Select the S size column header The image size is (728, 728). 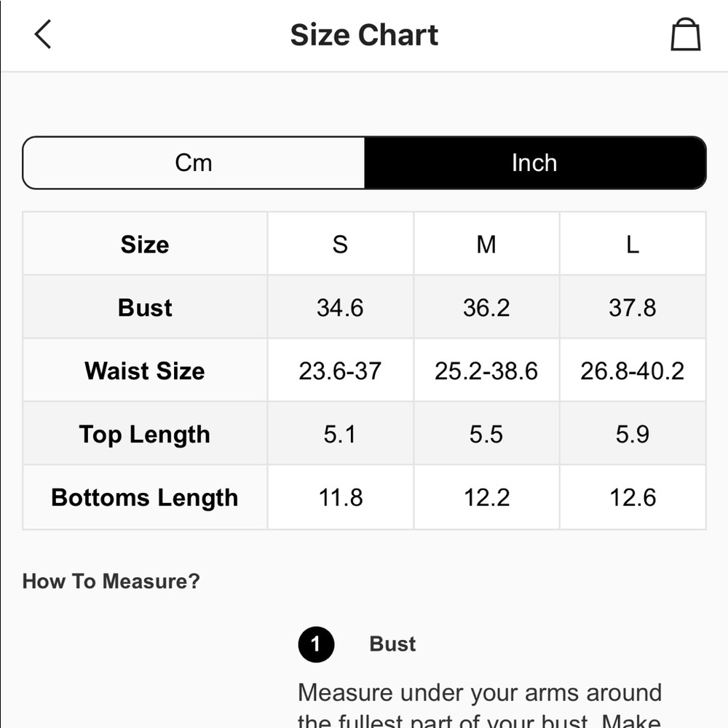pyautogui.click(x=340, y=244)
